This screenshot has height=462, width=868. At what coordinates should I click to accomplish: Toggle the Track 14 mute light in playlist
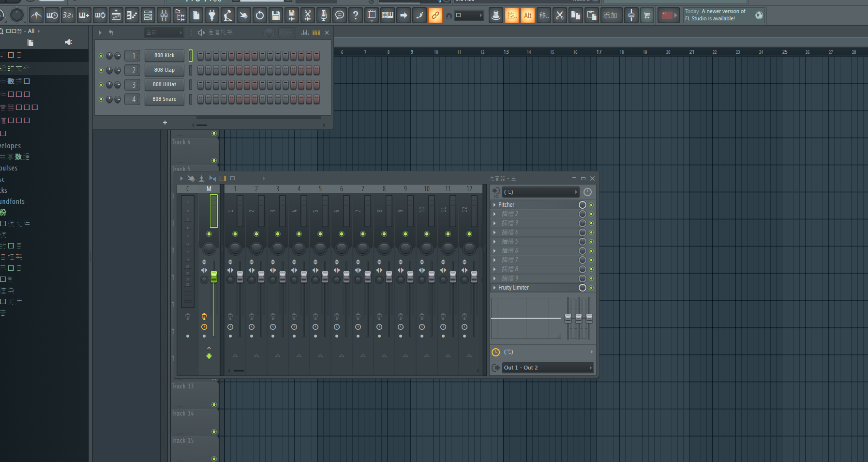tap(214, 431)
